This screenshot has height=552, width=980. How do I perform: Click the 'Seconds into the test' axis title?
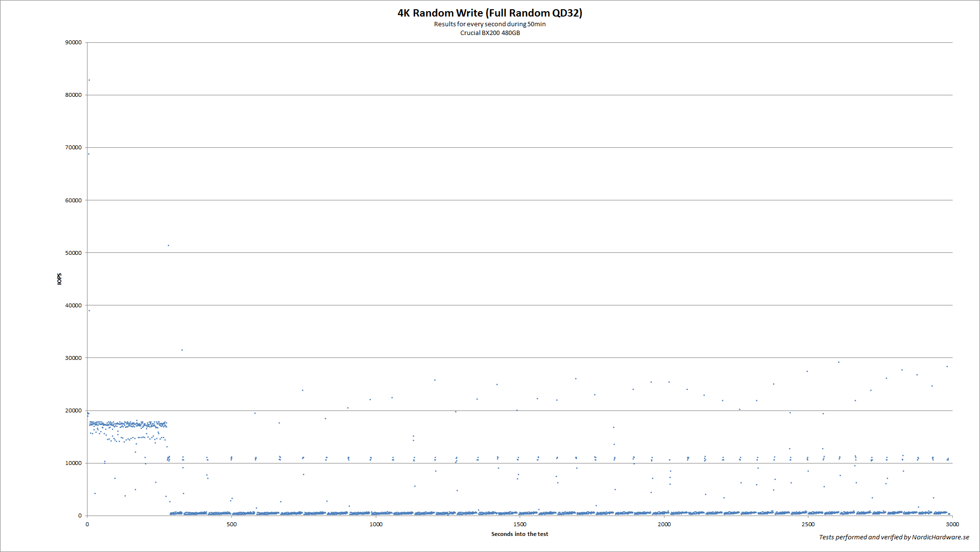[519, 534]
